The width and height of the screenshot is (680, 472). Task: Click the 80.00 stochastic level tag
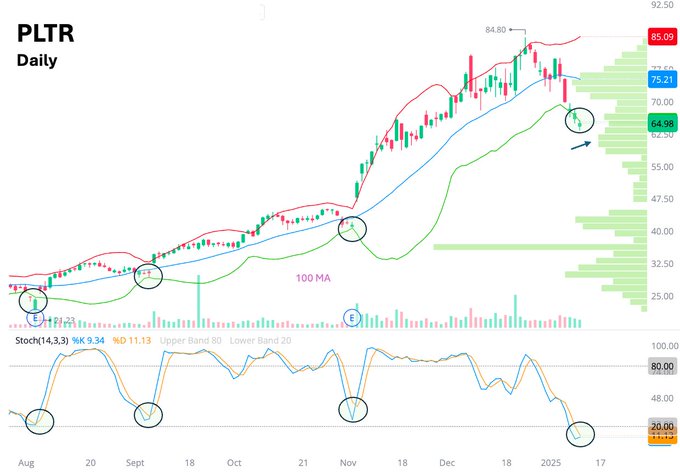click(662, 366)
